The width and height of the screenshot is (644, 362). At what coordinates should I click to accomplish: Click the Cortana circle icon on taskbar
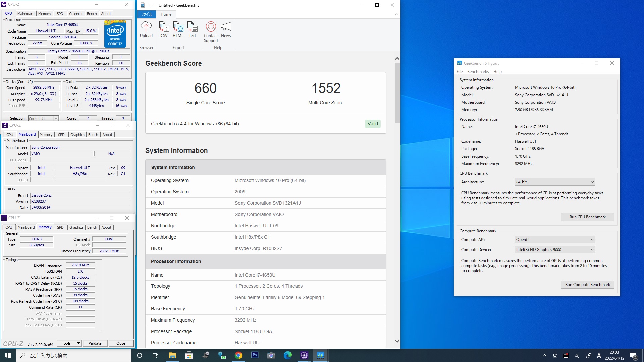tap(140, 355)
